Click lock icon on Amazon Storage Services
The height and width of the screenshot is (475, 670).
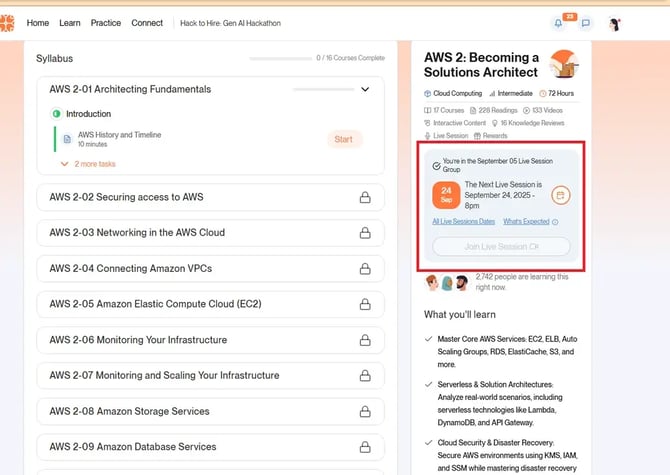(365, 411)
